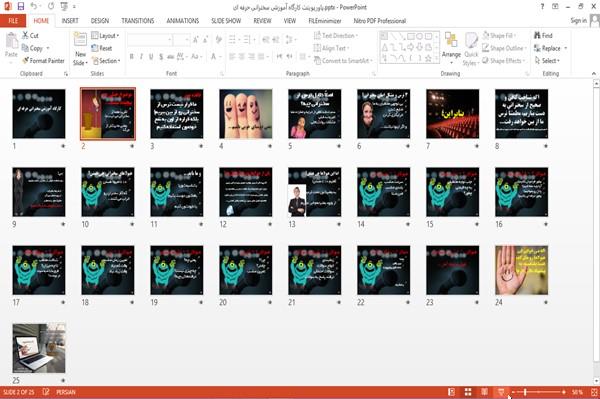Start slideshow from Quick Access Toolbar icon
The image size is (600, 399).
point(64,6)
